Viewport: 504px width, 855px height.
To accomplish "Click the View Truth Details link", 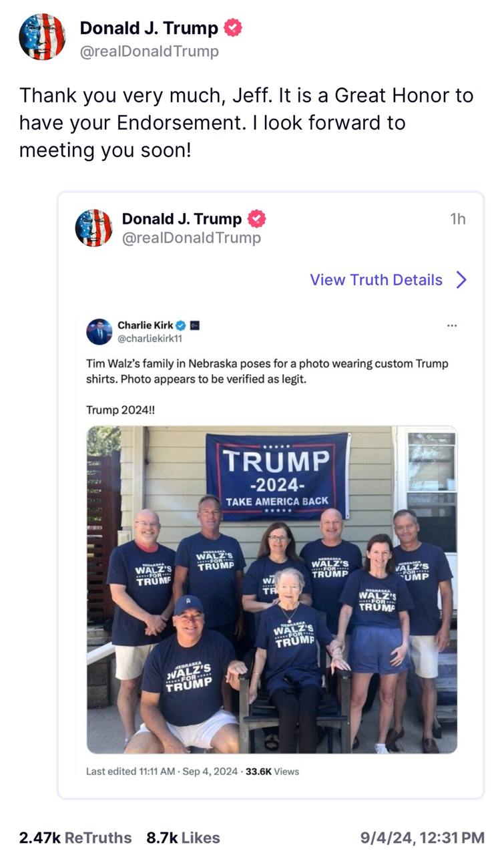I will (376, 280).
